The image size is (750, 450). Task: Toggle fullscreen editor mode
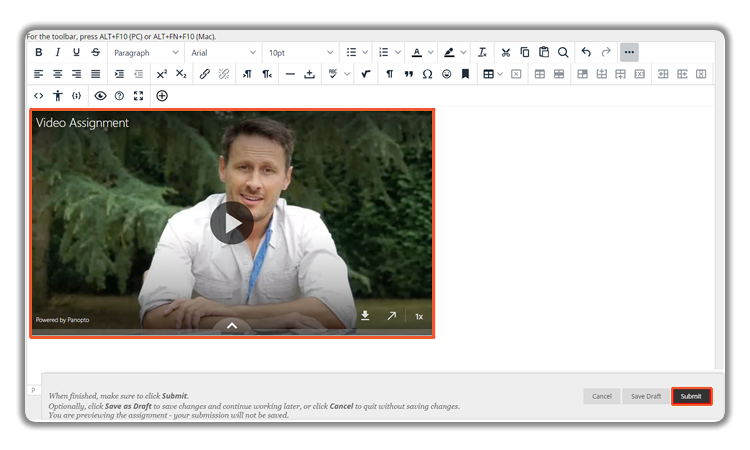[x=138, y=96]
